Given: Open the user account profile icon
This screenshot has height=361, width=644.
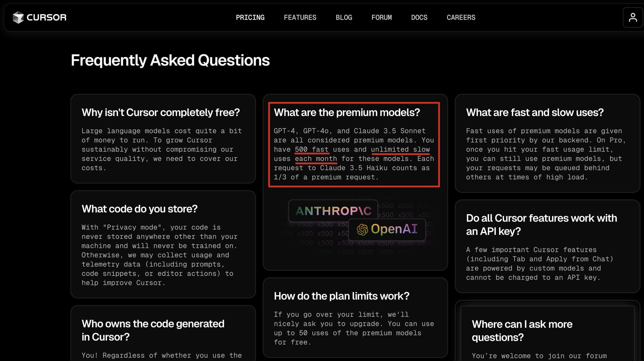Looking at the screenshot, I should (633, 17).
